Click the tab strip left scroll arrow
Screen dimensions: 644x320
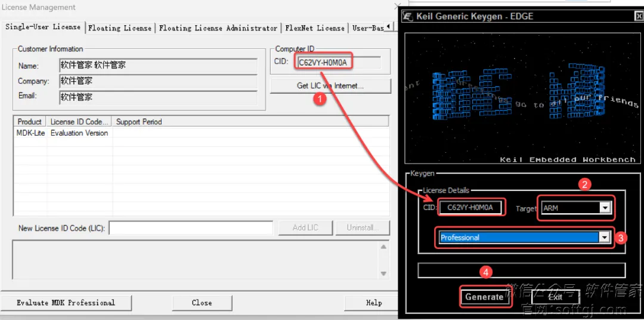point(388,27)
